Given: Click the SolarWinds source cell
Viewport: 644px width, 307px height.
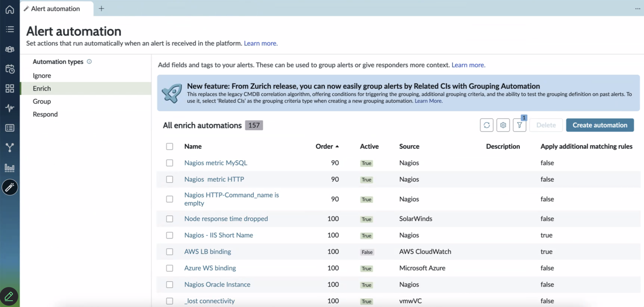Looking at the screenshot, I should (415, 219).
